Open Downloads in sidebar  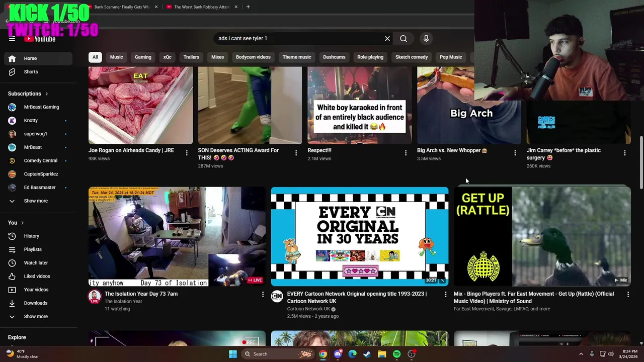[x=38, y=303]
